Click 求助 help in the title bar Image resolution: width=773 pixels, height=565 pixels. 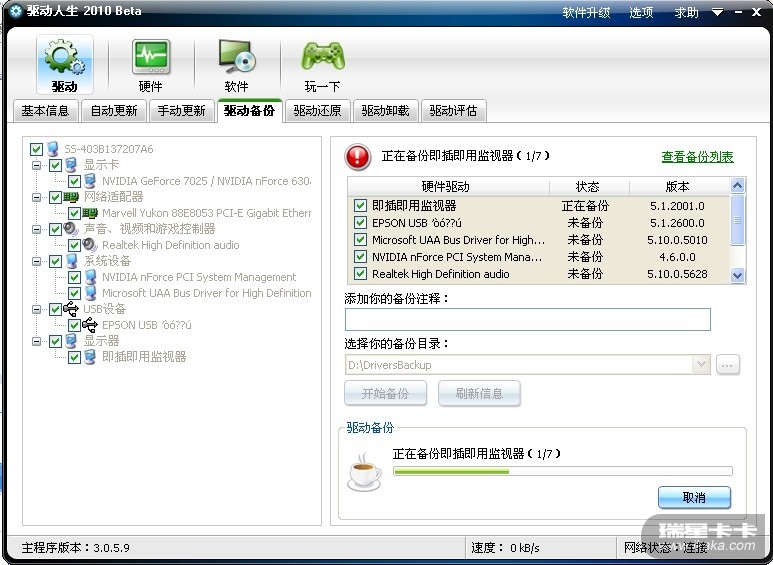point(687,12)
